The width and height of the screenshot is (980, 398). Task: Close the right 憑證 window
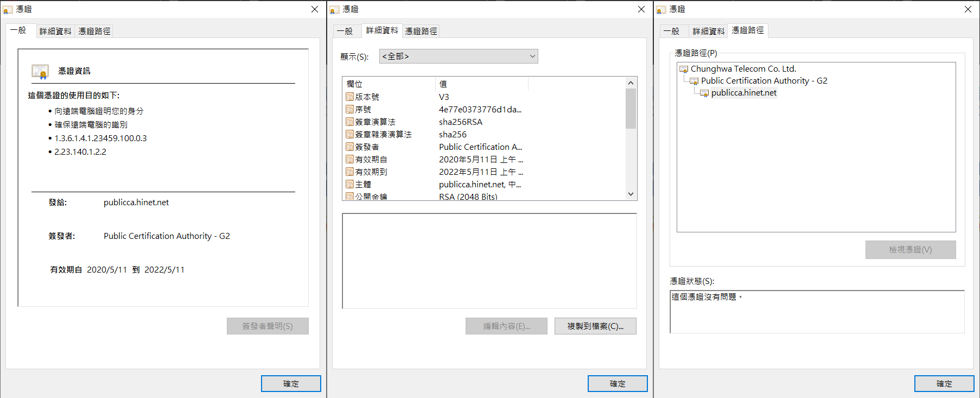[x=968, y=9]
